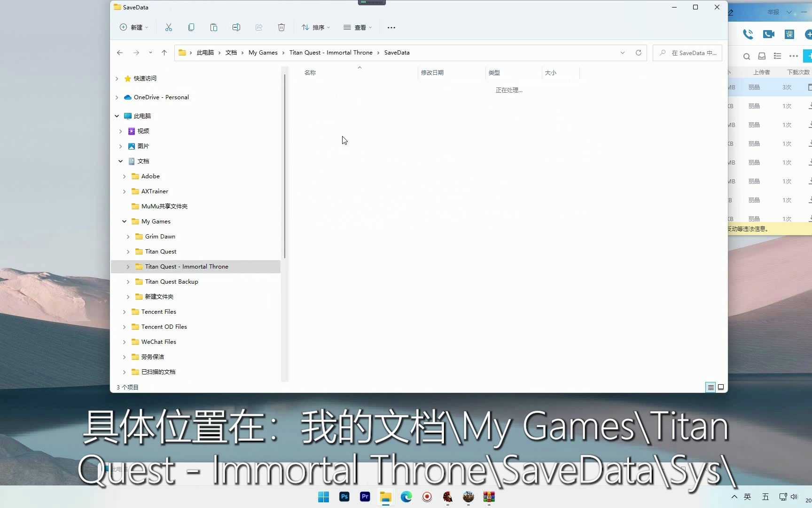Open Microsoft Edge from the taskbar
The image size is (812, 508).
point(406,497)
